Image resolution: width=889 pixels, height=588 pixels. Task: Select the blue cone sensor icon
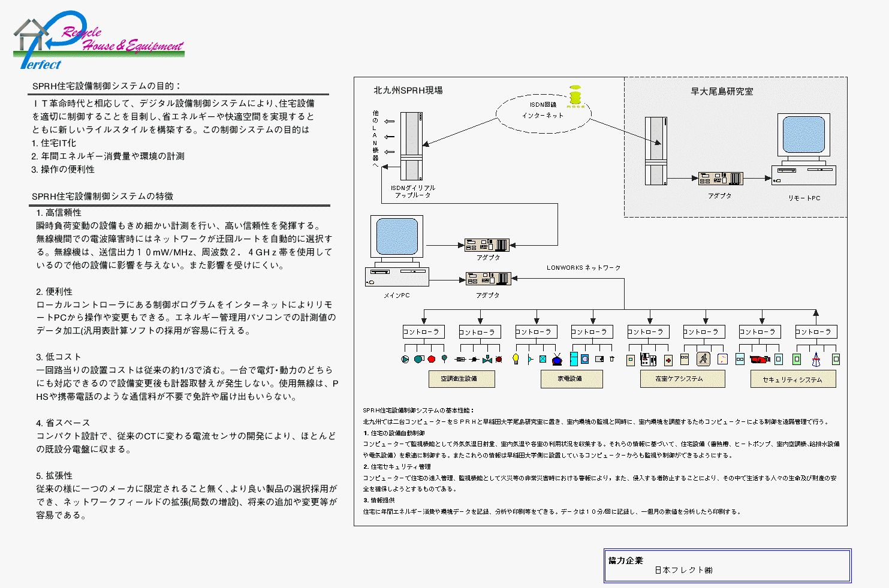(x=816, y=359)
